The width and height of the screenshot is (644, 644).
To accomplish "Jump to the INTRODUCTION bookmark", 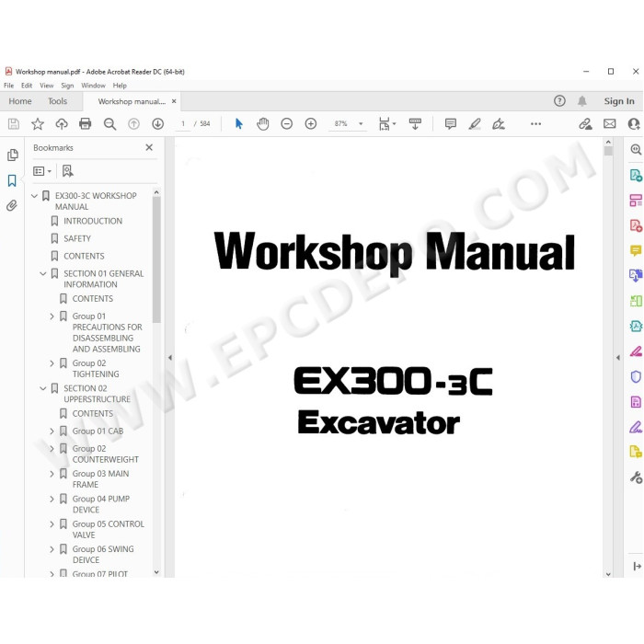I will (93, 221).
